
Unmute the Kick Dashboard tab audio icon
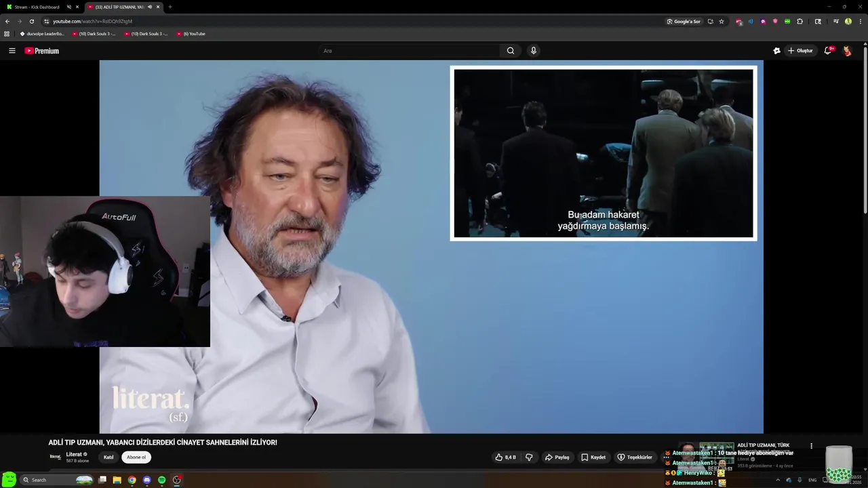[x=68, y=7]
